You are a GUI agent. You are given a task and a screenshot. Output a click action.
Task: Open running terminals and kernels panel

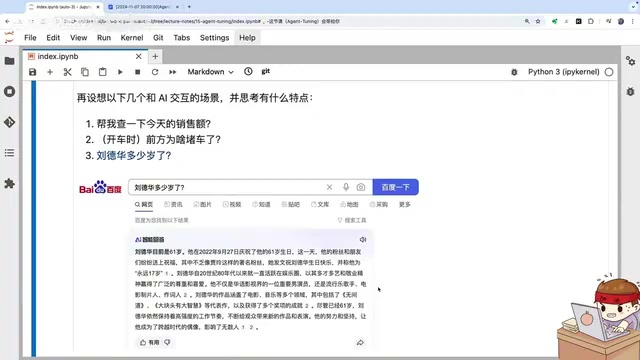9,91
